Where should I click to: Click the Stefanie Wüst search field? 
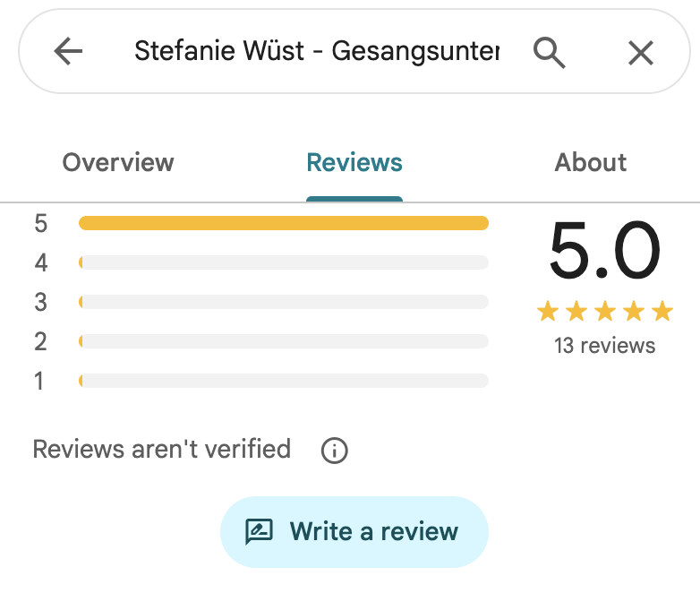click(x=316, y=52)
